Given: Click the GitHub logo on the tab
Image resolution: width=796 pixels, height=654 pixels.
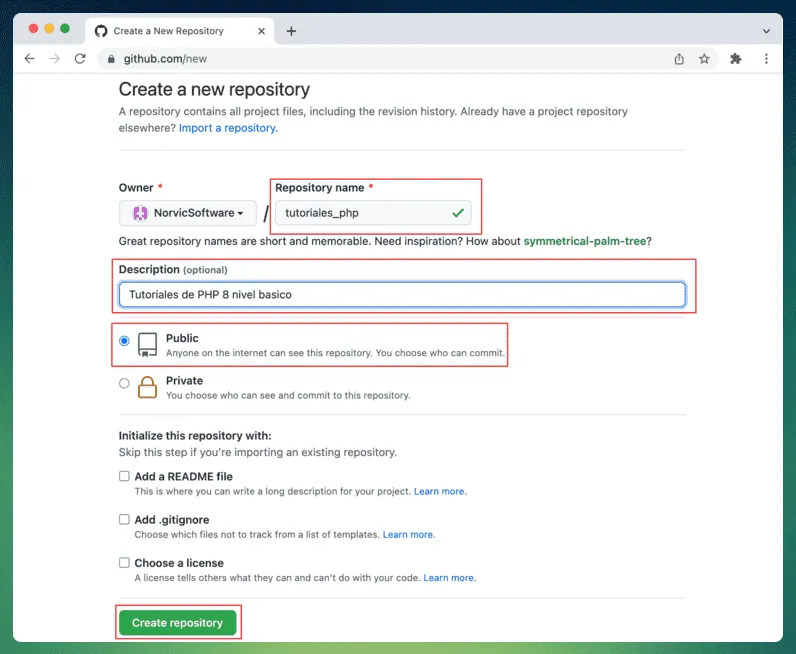Looking at the screenshot, I should (x=101, y=31).
